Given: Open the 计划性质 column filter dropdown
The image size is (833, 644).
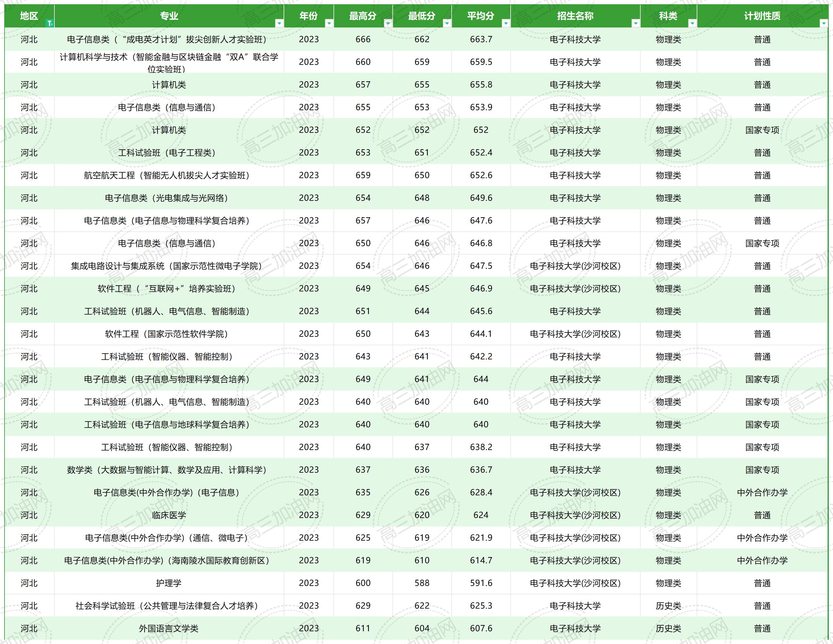Looking at the screenshot, I should pos(823,24).
